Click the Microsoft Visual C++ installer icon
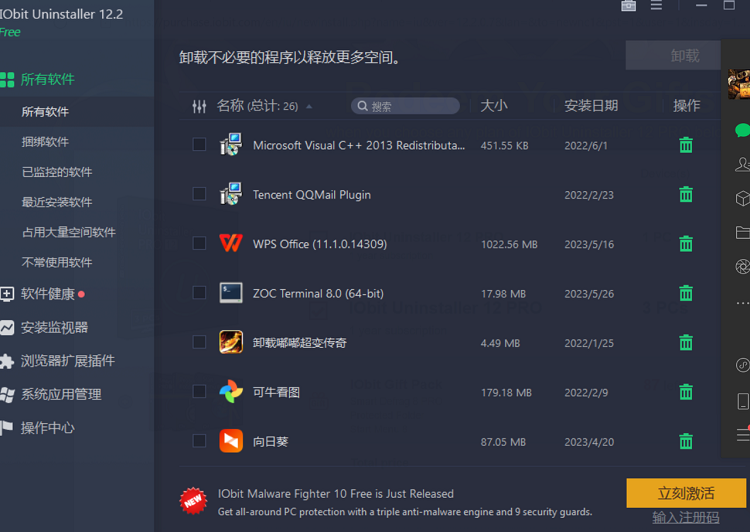 coord(231,144)
